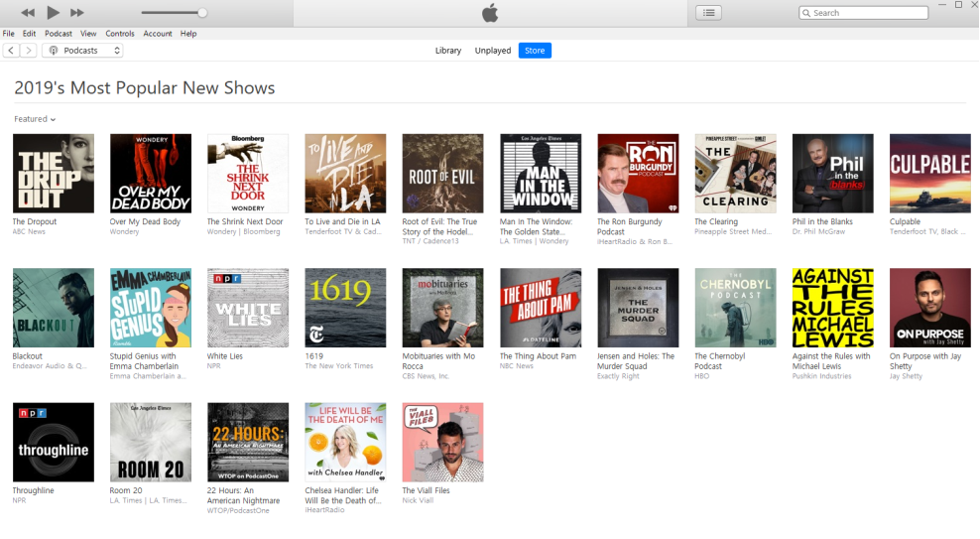Click the magnifier icon in the search box
The width and height of the screenshot is (980, 539).
[x=806, y=13]
